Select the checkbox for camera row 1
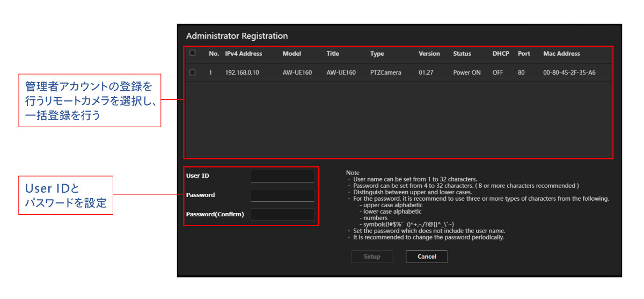The height and width of the screenshot is (299, 644). (193, 72)
